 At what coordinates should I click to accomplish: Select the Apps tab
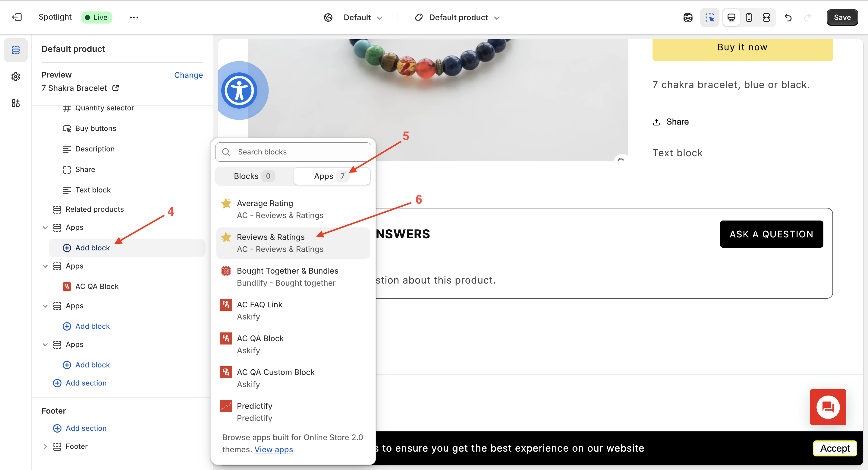[332, 176]
